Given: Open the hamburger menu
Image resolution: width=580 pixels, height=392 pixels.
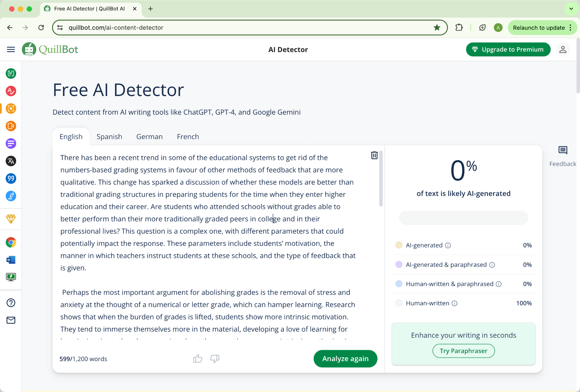Looking at the screenshot, I should 11,50.
